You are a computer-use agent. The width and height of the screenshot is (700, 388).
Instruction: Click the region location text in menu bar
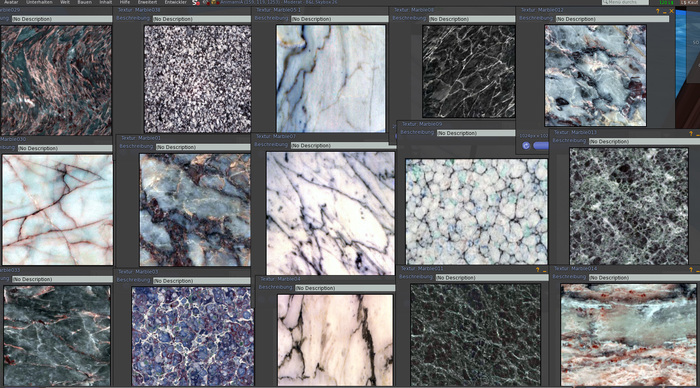coord(279,3)
